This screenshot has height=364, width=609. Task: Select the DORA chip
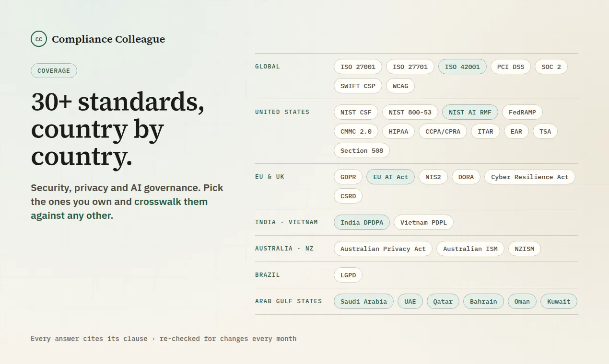pyautogui.click(x=466, y=177)
